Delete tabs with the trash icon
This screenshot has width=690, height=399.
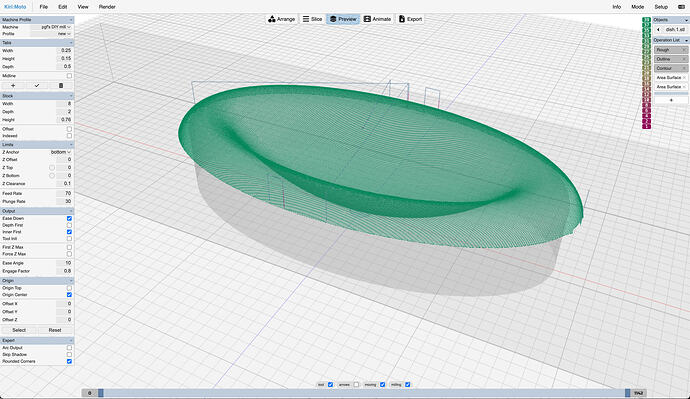[61, 85]
